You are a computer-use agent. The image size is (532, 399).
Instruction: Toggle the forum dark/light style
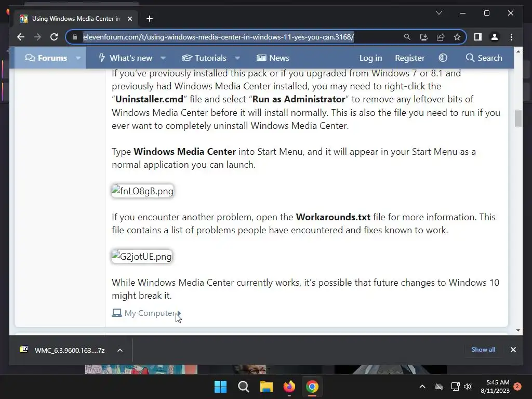point(443,58)
